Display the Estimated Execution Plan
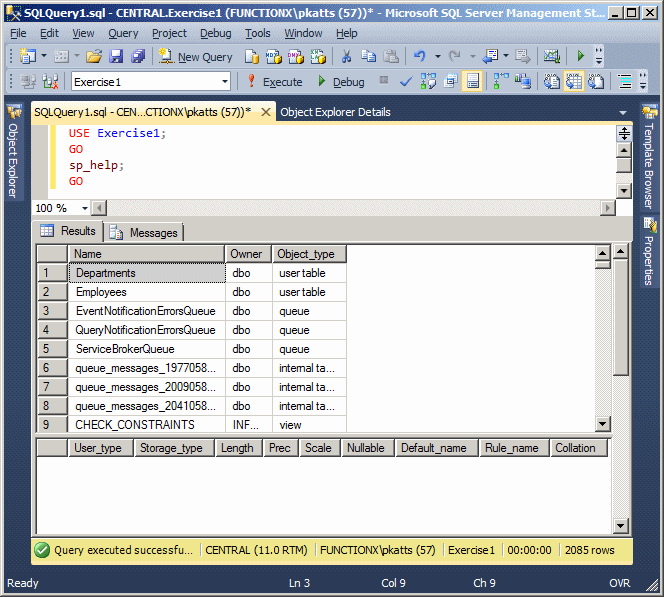Screen dimensions: 664x597 pos(428,81)
